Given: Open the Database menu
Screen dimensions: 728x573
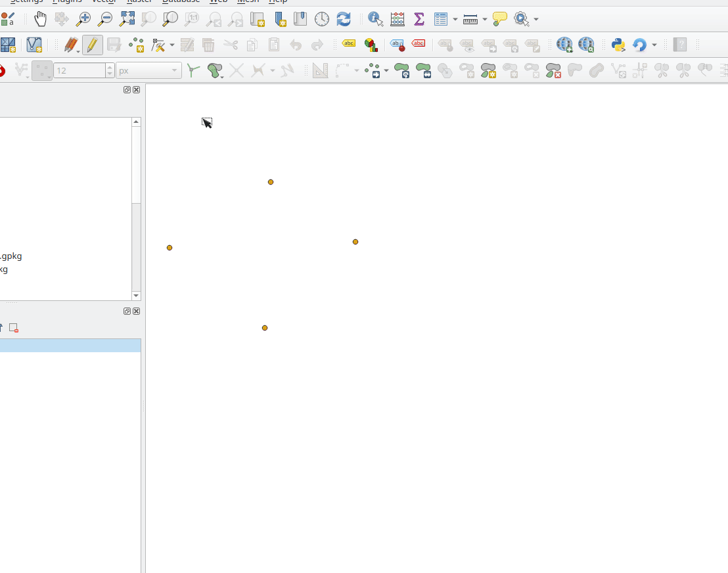Looking at the screenshot, I should 181,1.
